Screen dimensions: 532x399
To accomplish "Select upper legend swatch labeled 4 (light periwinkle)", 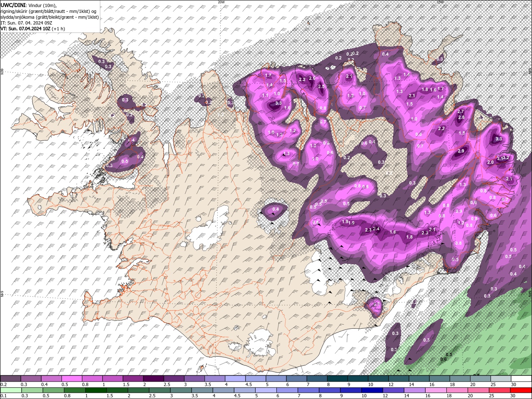I will click(x=235, y=379).
